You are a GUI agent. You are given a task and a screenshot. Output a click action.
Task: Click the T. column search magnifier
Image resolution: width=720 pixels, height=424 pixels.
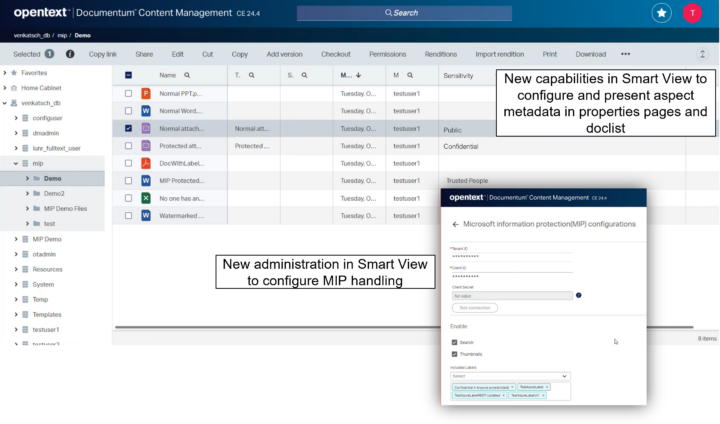pos(252,75)
